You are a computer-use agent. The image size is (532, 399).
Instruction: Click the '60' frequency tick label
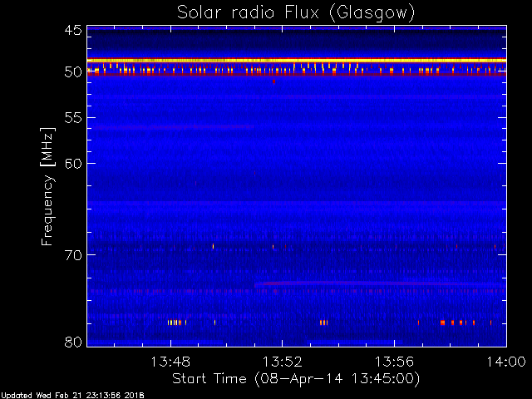click(73, 163)
